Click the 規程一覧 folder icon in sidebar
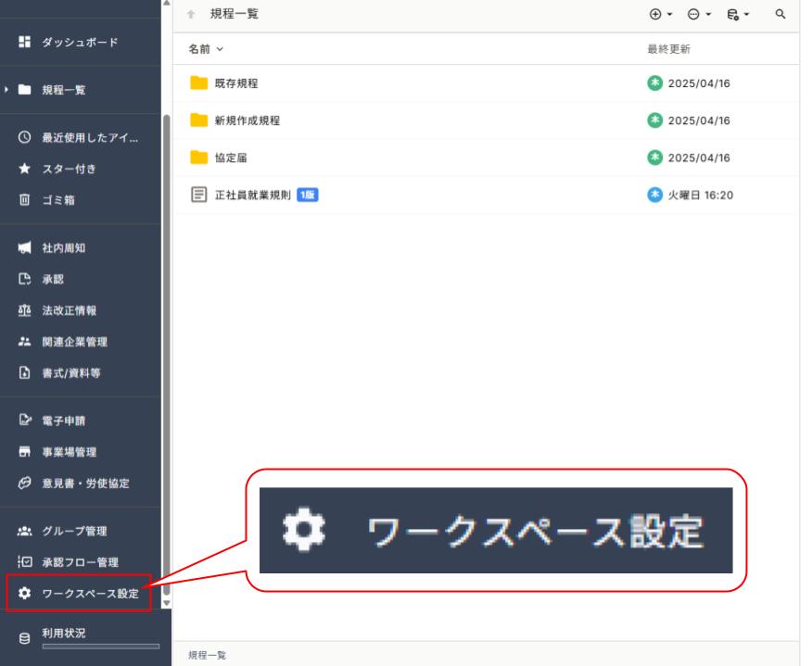 [24, 90]
